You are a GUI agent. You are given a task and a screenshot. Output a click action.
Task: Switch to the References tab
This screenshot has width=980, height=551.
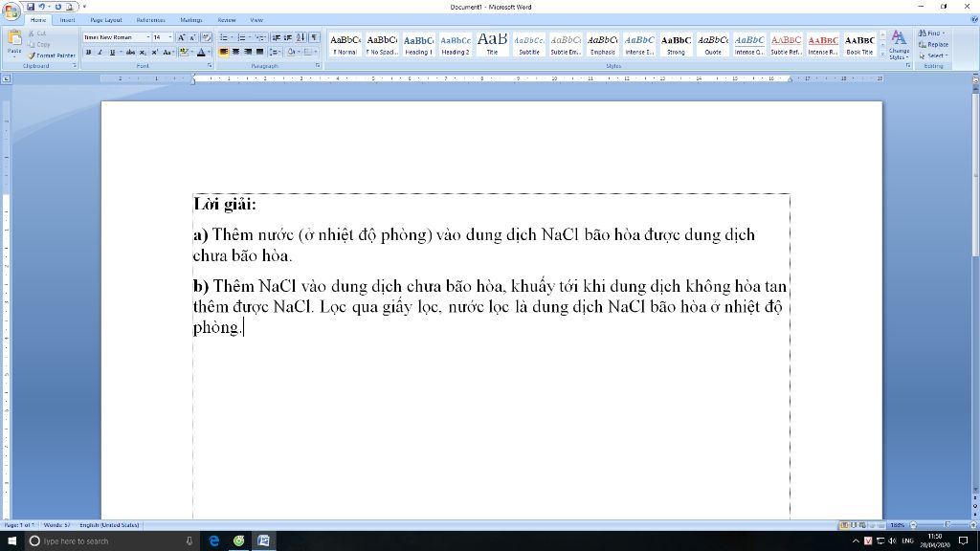tap(150, 20)
